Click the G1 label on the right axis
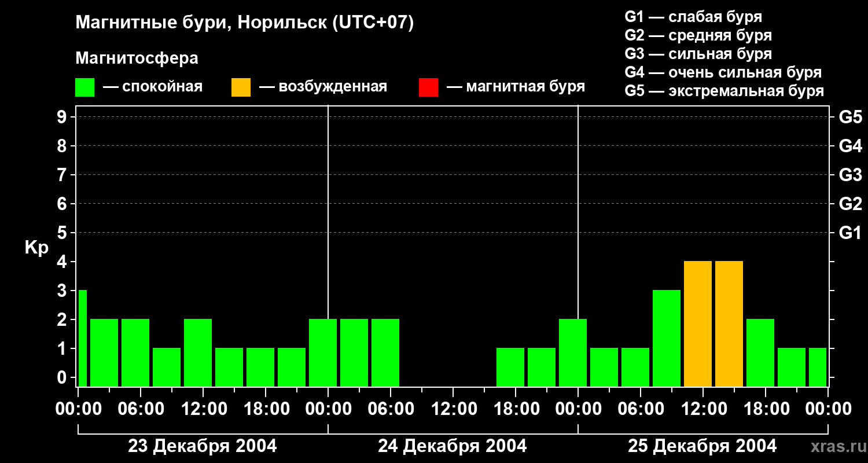This screenshot has height=463, width=868. 851,233
